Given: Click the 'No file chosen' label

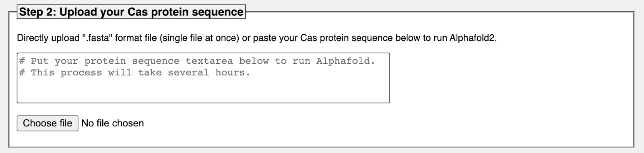Looking at the screenshot, I should 112,123.
